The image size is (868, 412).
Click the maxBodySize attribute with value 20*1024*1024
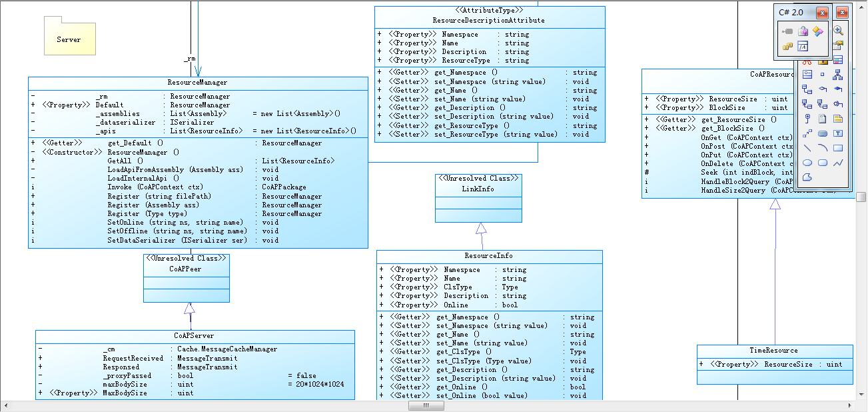(195, 384)
